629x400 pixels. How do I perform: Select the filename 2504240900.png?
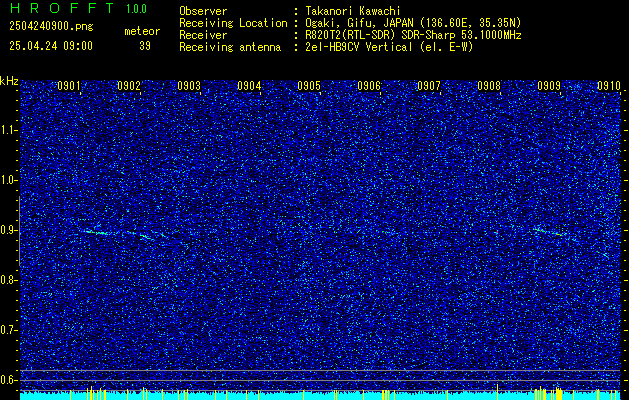51,27
